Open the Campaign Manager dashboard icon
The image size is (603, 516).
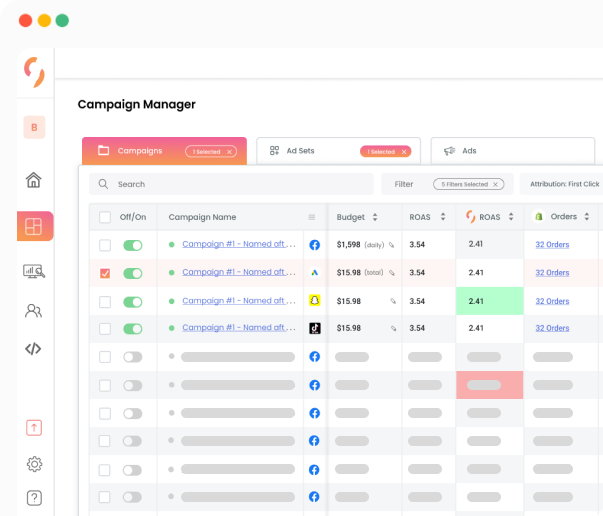point(35,226)
